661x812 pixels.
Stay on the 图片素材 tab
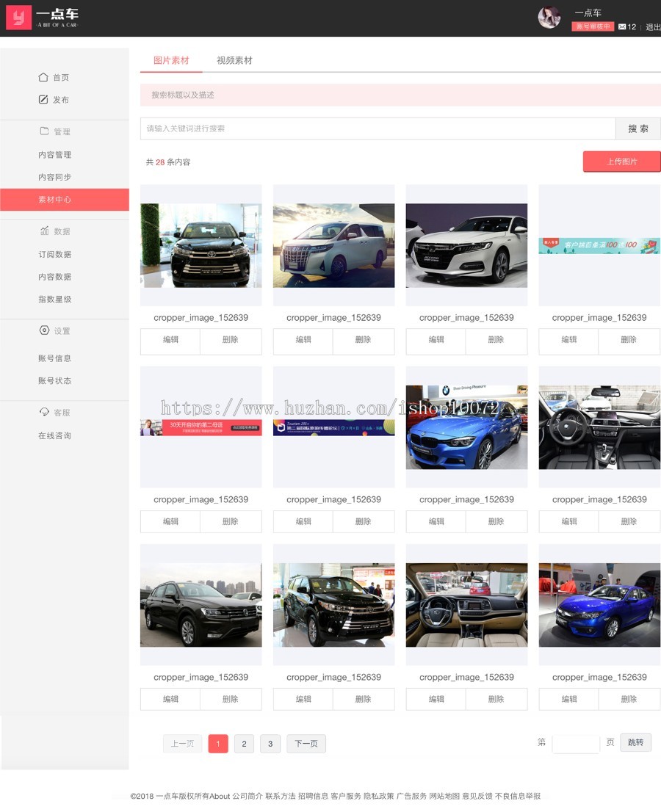pyautogui.click(x=170, y=61)
